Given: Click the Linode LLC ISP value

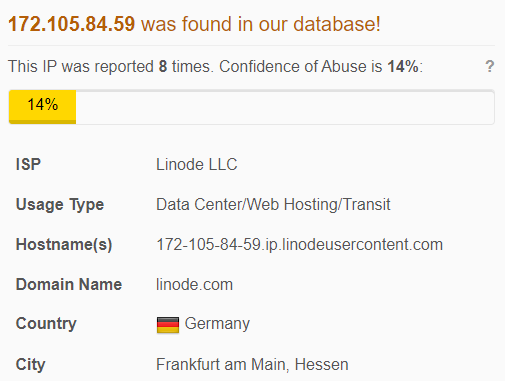Looking at the screenshot, I should [x=197, y=164].
